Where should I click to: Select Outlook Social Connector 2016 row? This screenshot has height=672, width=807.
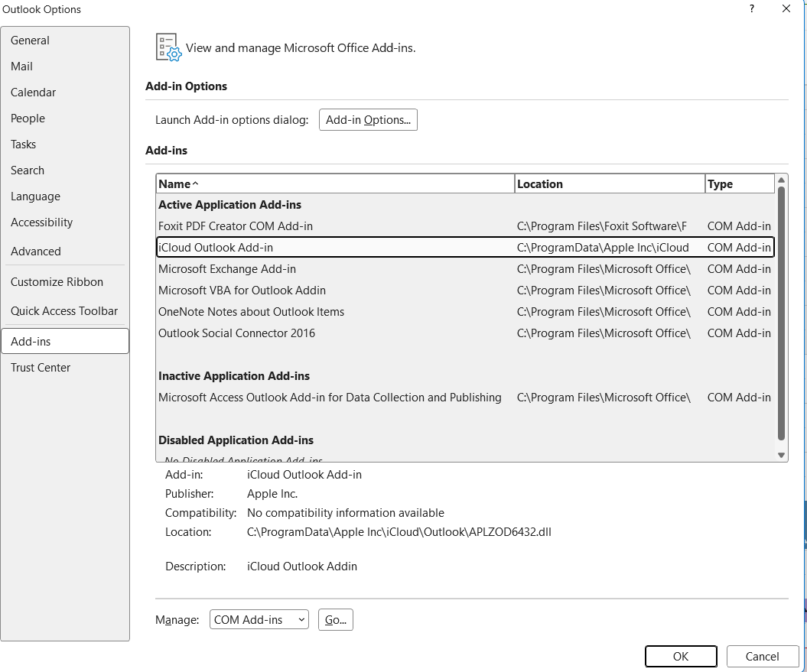pos(465,333)
